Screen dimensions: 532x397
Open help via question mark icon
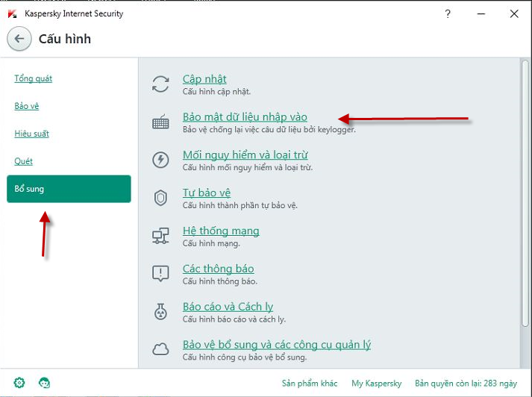[x=448, y=14]
